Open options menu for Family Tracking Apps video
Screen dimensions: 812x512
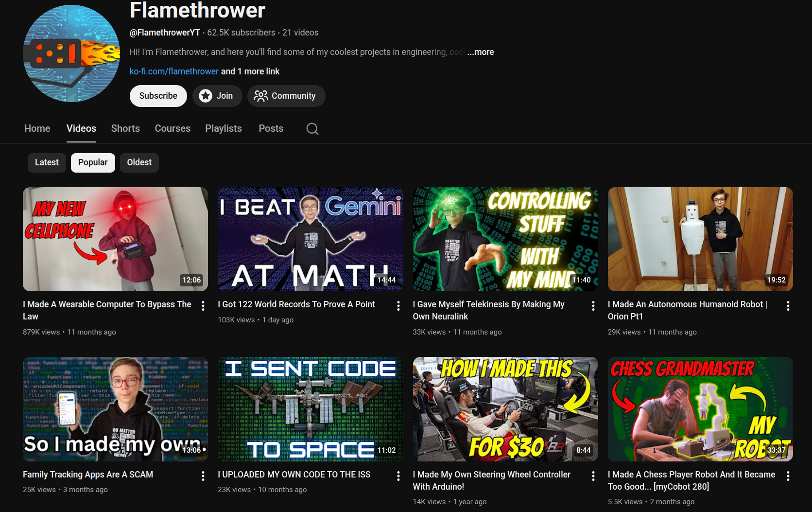pos(203,476)
